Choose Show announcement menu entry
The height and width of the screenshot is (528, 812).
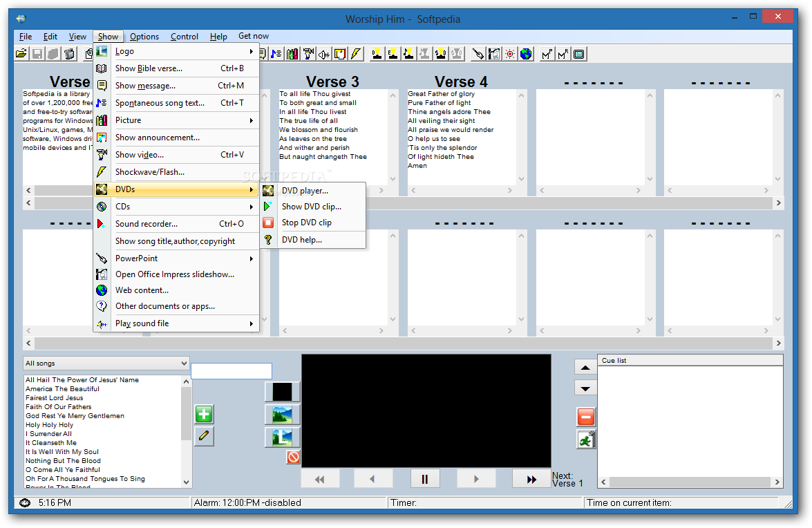[x=177, y=138]
